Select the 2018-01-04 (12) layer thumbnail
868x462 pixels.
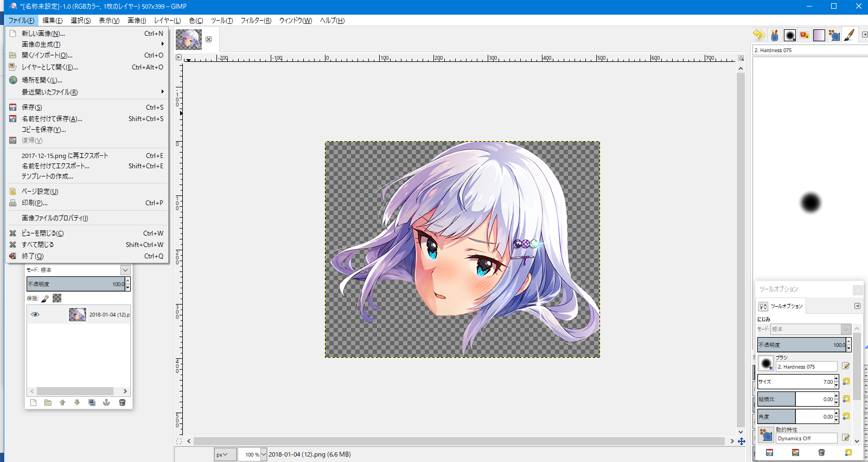point(78,314)
